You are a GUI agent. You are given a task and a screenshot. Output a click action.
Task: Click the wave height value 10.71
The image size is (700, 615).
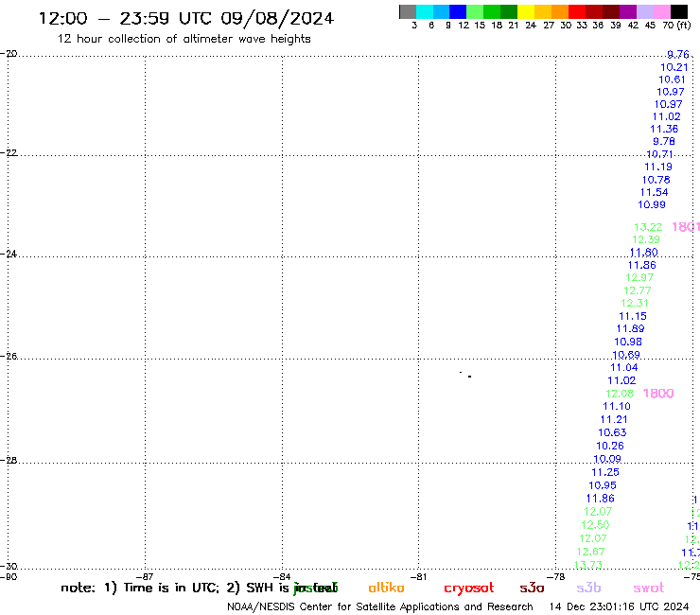coord(659,154)
